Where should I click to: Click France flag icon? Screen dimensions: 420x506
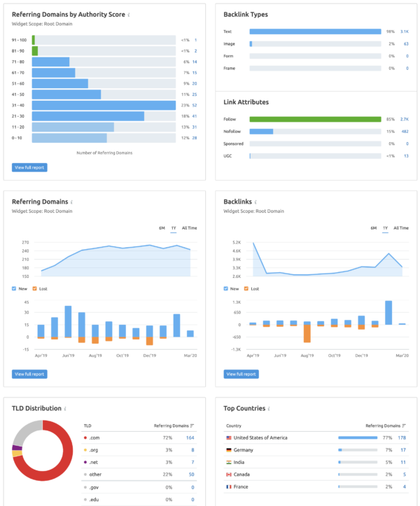229,487
